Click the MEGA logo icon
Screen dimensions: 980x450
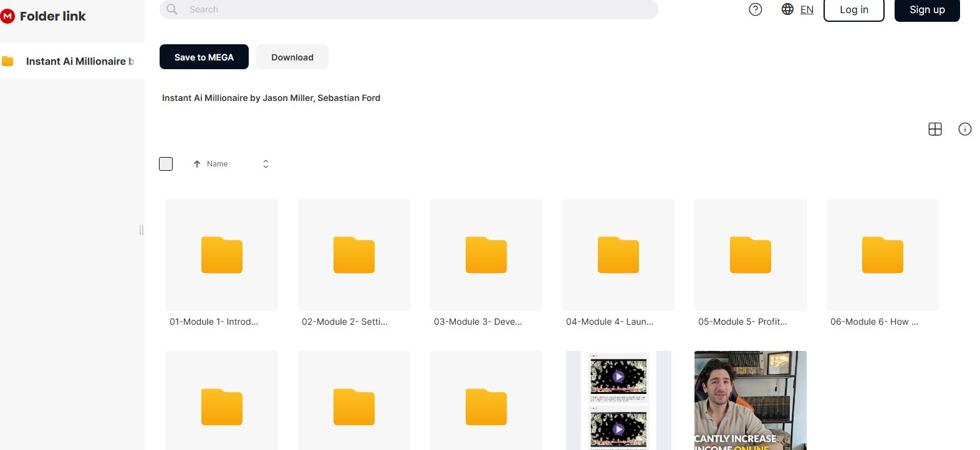[7, 16]
